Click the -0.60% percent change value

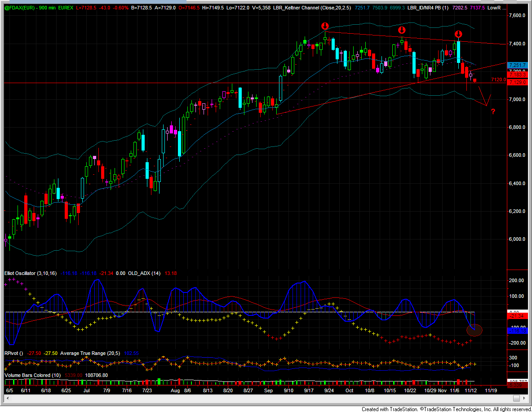(120, 8)
